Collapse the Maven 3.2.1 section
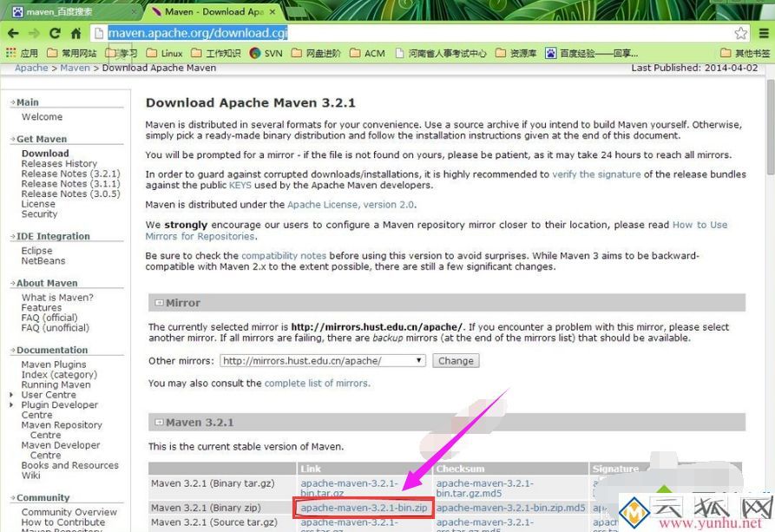 159,423
